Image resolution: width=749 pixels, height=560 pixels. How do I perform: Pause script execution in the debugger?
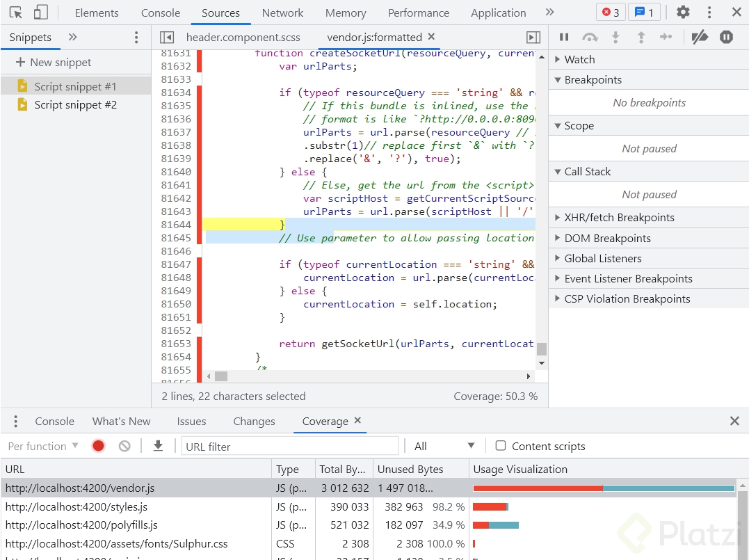pyautogui.click(x=564, y=38)
